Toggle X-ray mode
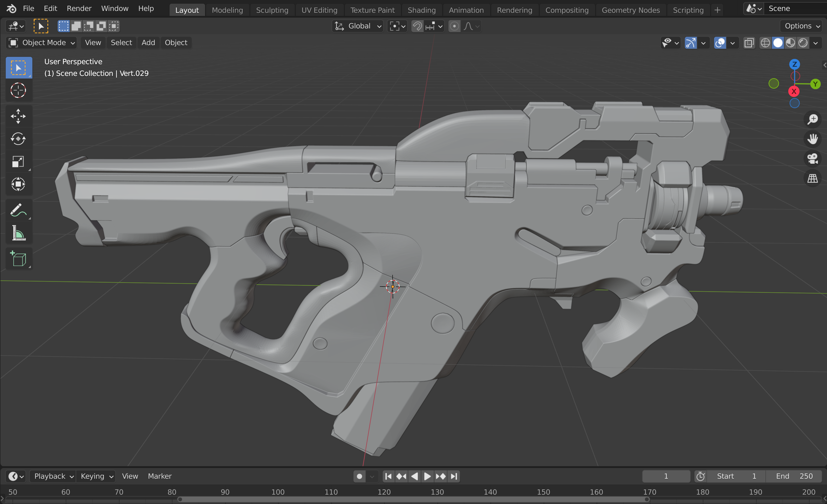Viewport: 827px width, 504px height. click(749, 43)
